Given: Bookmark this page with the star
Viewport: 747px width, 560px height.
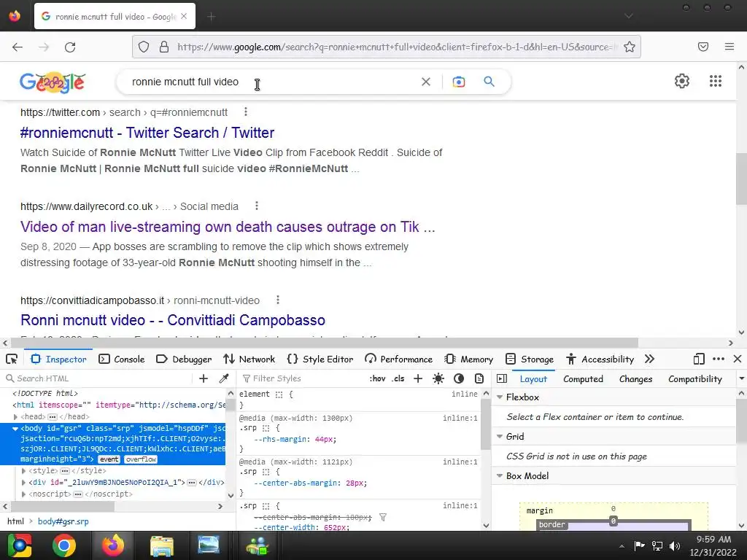Looking at the screenshot, I should [x=630, y=47].
